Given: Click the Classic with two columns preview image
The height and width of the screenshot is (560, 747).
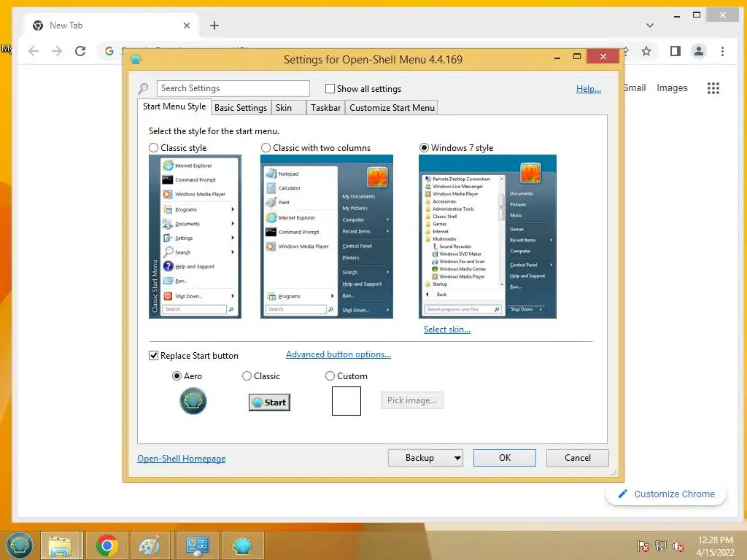Looking at the screenshot, I should [x=327, y=237].
